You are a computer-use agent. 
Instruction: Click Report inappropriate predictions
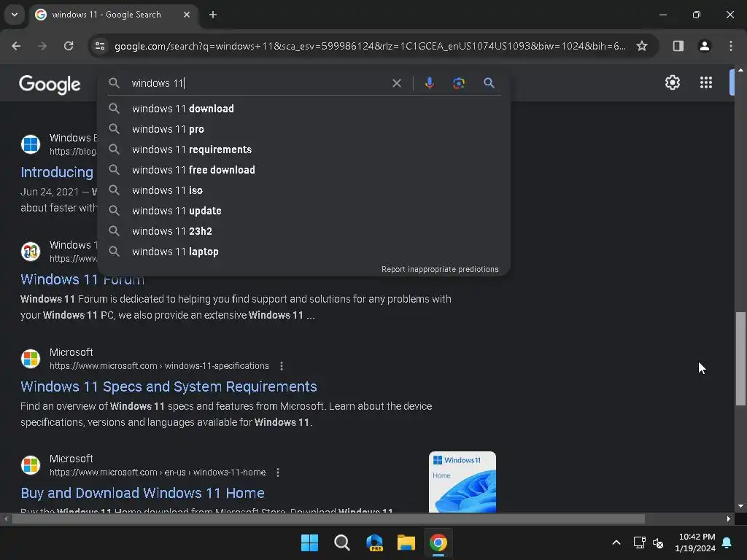pos(440,269)
